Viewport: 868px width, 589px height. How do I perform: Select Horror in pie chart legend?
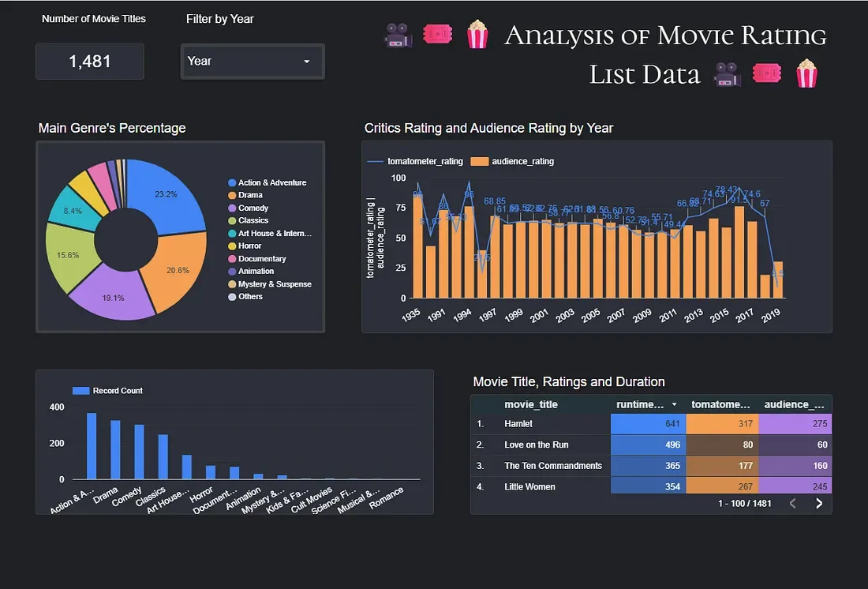[245, 246]
